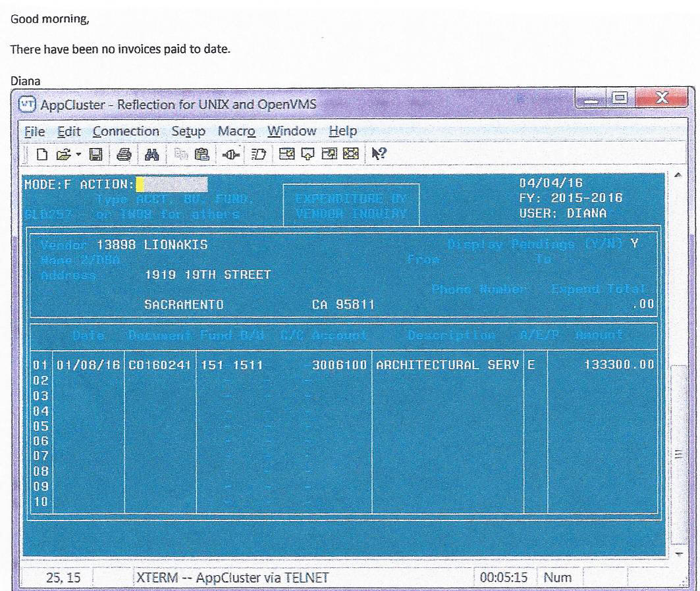Screen dimensions: 700x591
Task: Close the AppCluster window
Action: [662, 98]
